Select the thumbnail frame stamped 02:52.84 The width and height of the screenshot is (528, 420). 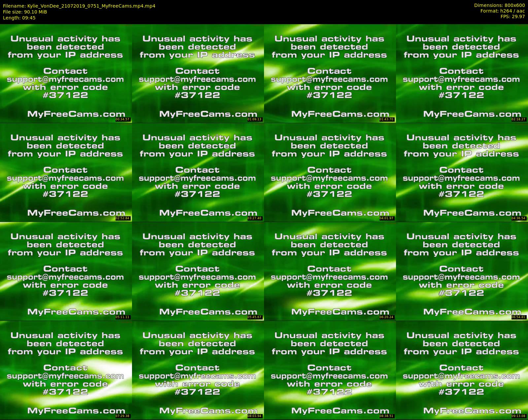[x=66, y=172]
